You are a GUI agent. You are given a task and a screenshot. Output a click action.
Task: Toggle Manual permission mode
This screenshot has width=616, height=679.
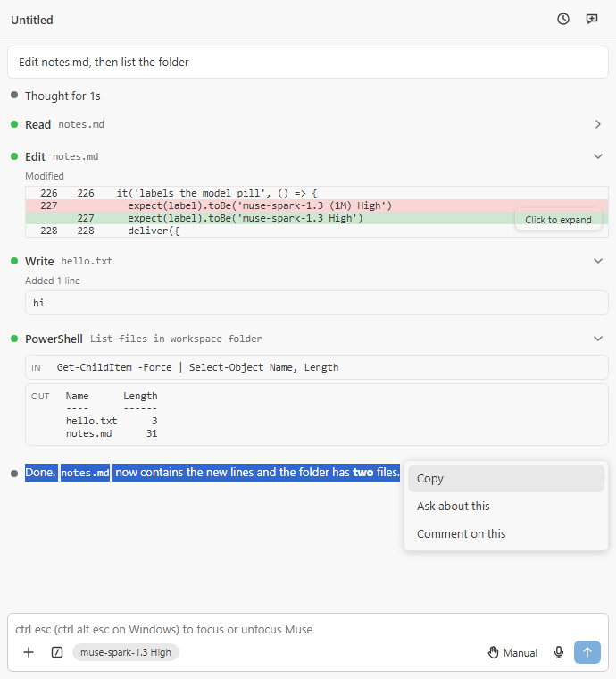pyautogui.click(x=512, y=652)
